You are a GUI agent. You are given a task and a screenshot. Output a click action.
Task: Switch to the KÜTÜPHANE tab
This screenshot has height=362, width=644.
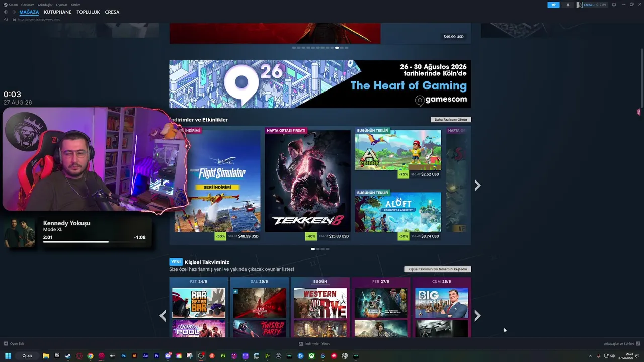click(x=57, y=12)
